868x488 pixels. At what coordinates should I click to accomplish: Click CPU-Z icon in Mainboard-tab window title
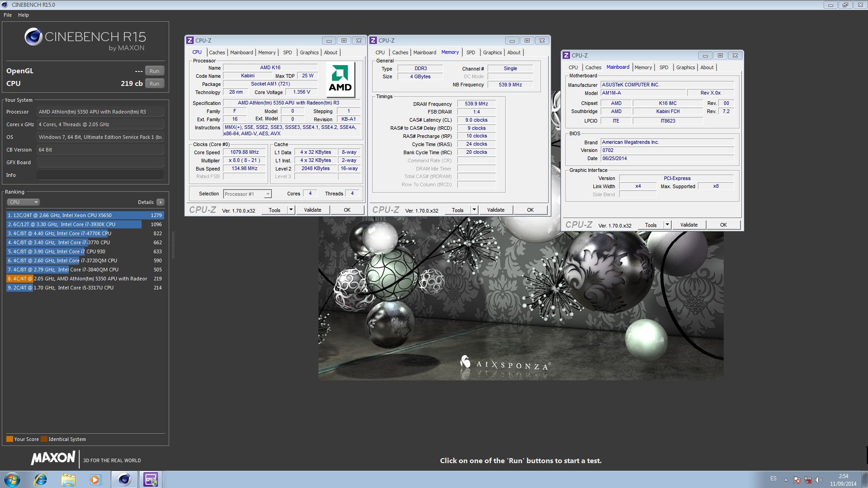tap(566, 55)
